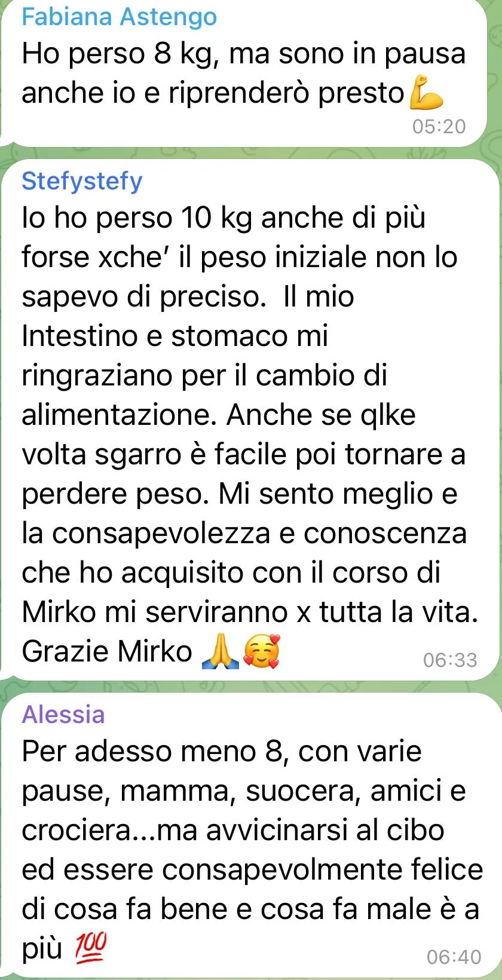Tap the Stefystefy sender name
This screenshot has width=502, height=980.
coord(82,181)
